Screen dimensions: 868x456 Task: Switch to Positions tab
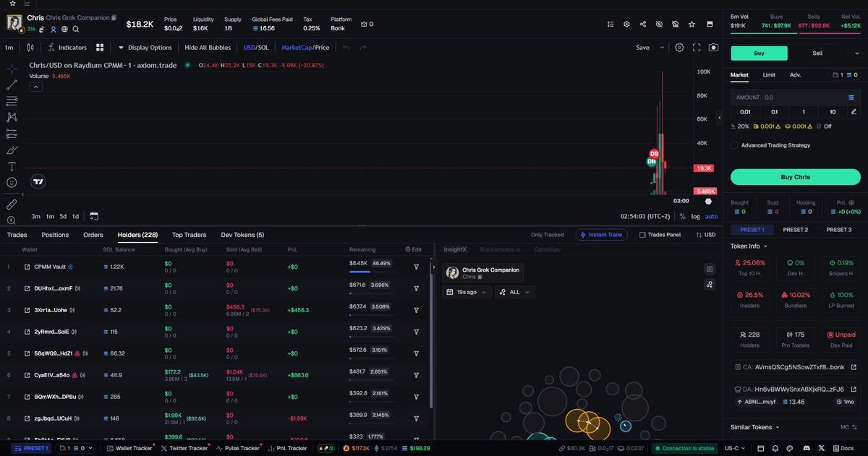(55, 235)
